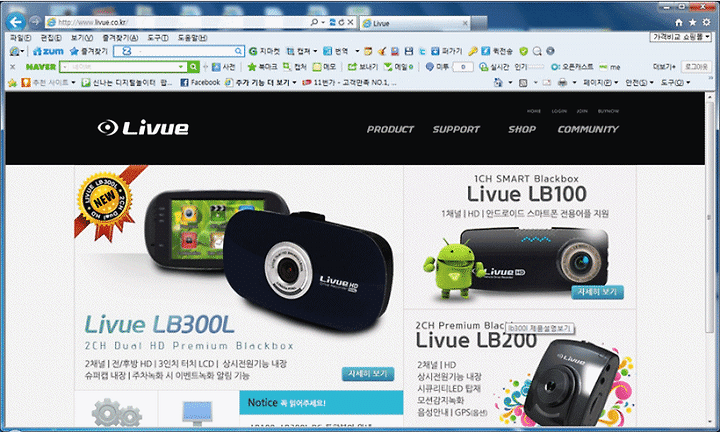Open Facebook favorite bookmark
This screenshot has width=720, height=432.
(200, 83)
